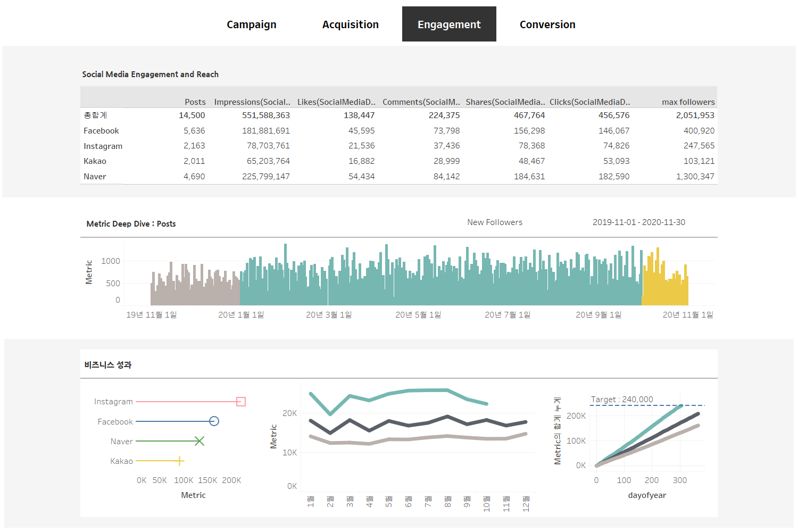
Task: Go to the Conversion tab
Action: pyautogui.click(x=547, y=24)
